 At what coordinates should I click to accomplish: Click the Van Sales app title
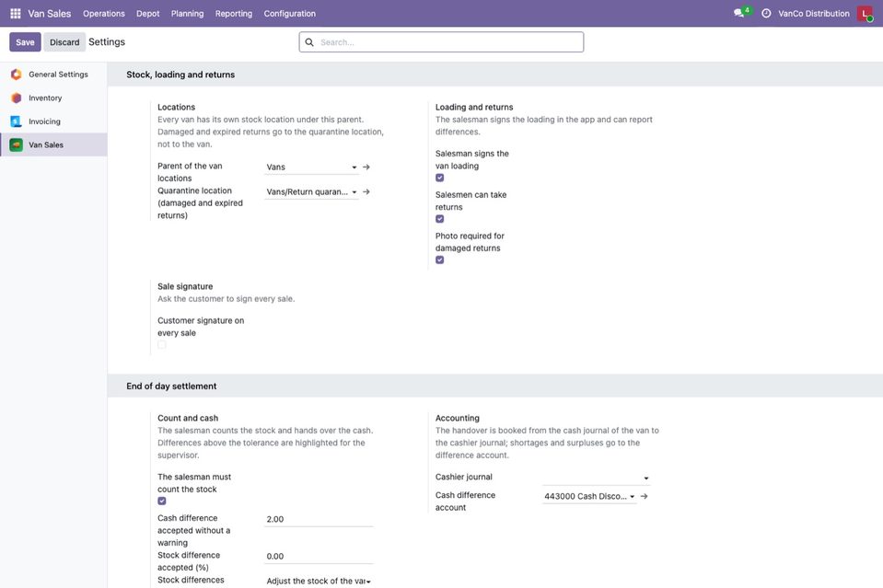point(50,14)
